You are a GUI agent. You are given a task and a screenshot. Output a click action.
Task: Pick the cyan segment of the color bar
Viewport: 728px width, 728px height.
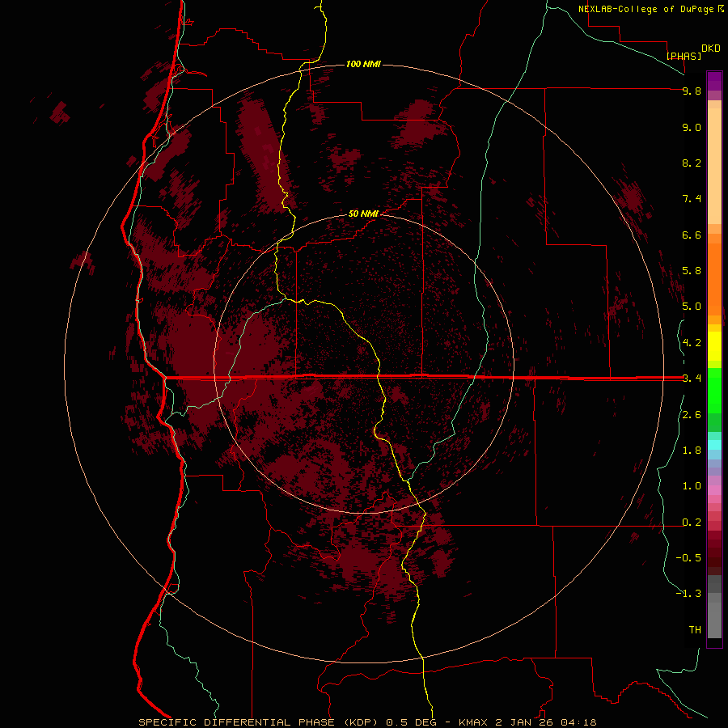pyautogui.click(x=714, y=445)
